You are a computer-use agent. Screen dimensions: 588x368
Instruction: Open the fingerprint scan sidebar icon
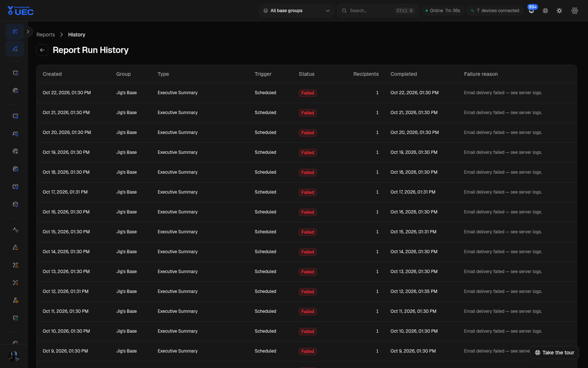coord(15,91)
